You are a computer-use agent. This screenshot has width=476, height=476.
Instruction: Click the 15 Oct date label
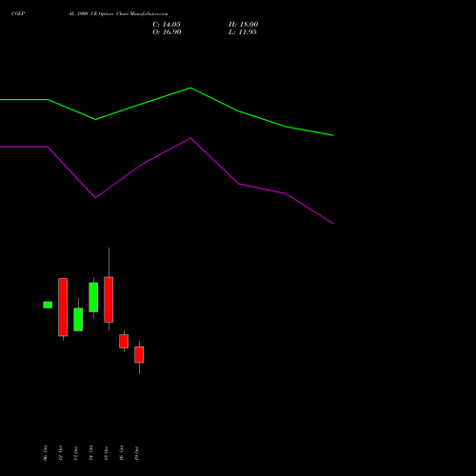coord(106,453)
